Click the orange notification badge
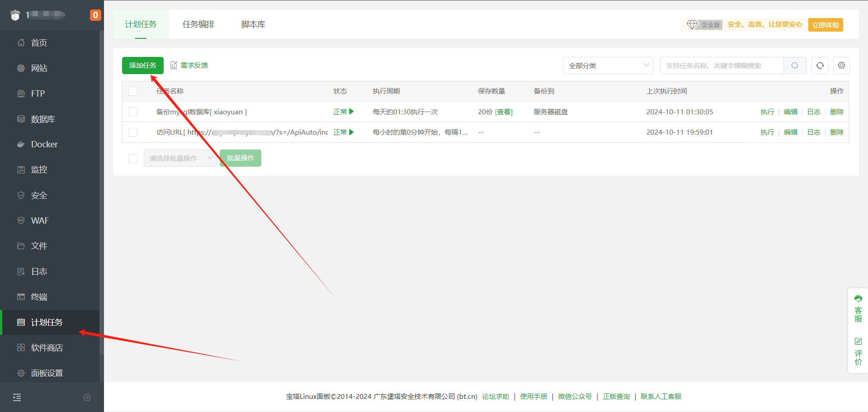The height and width of the screenshot is (412, 868). tap(95, 15)
